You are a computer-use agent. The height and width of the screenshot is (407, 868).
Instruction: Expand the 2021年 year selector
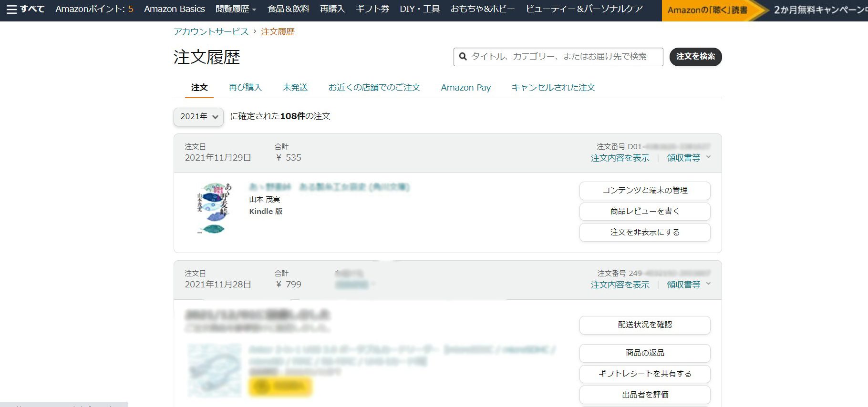point(198,116)
